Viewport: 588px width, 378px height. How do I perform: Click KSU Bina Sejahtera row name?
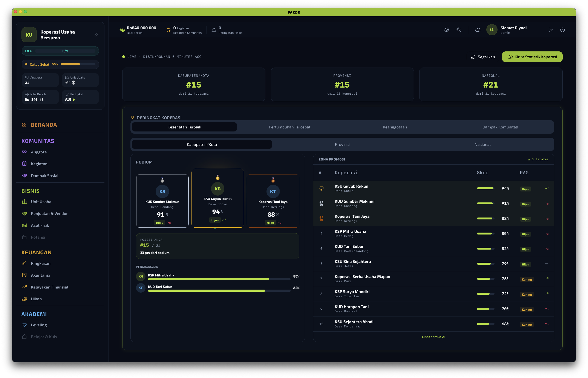[353, 262]
